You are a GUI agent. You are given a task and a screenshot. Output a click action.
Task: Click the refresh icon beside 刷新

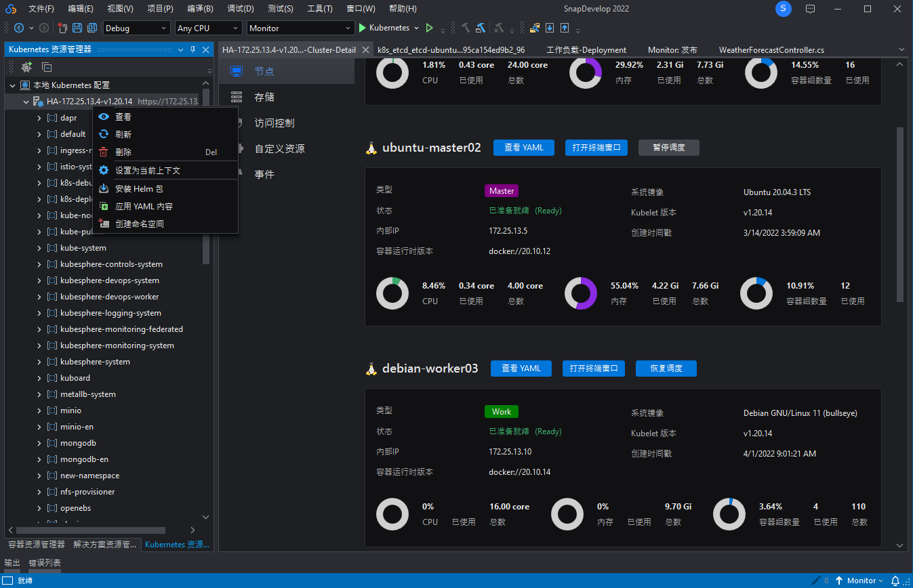pyautogui.click(x=104, y=134)
